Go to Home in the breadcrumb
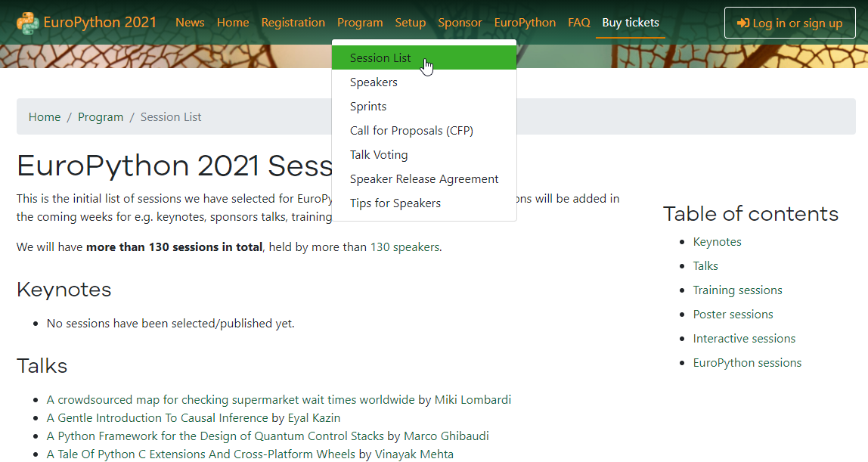Viewport: 868px width, 462px height. pos(45,117)
